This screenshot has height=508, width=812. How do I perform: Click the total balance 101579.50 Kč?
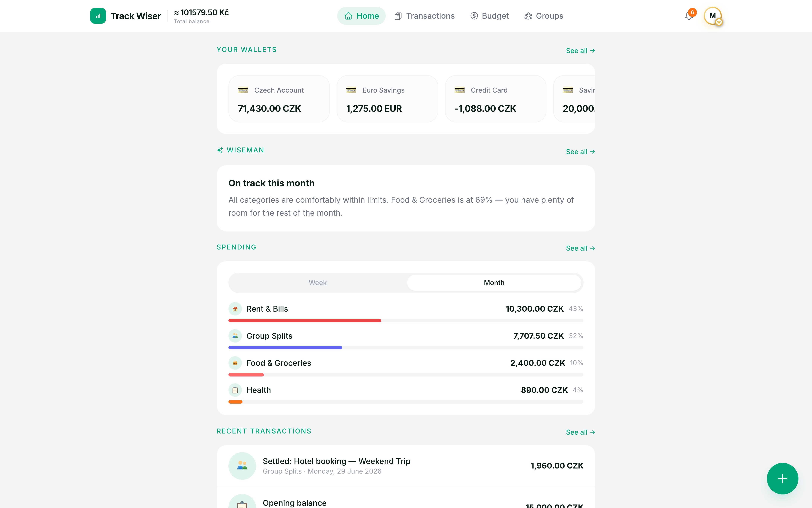[x=201, y=12]
